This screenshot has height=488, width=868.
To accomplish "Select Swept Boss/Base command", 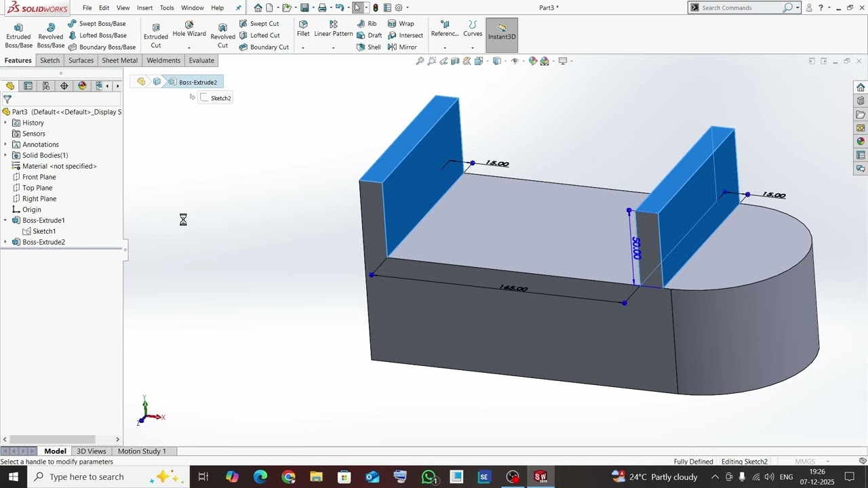I will (98, 24).
